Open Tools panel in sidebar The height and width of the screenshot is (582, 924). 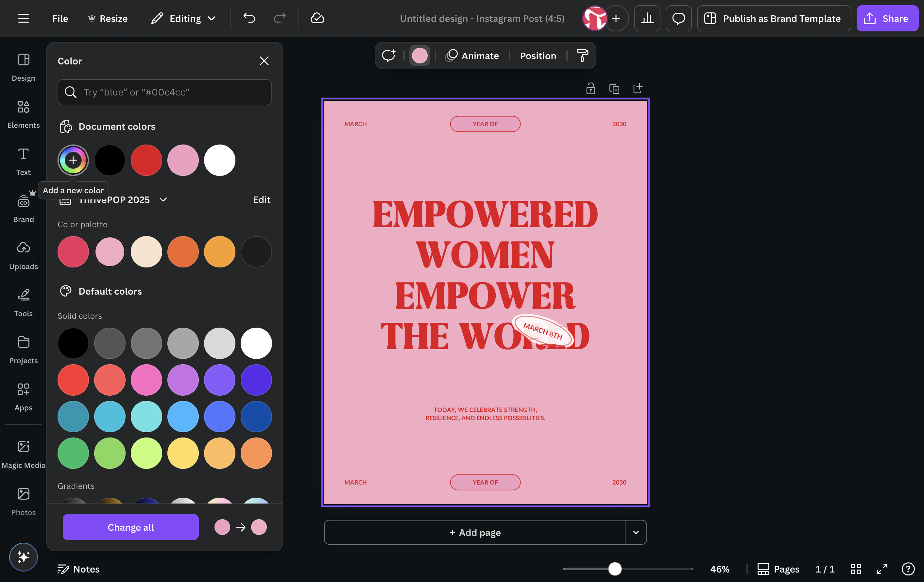tap(24, 303)
